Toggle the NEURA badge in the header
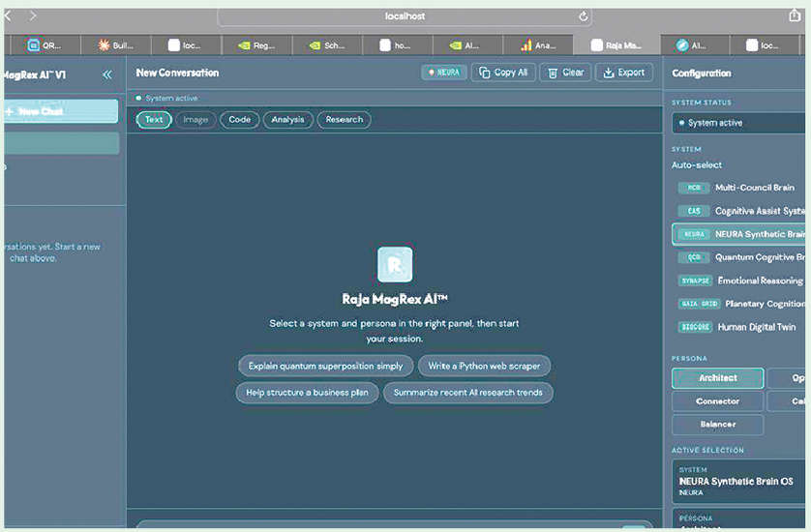The image size is (811, 532). click(x=444, y=73)
